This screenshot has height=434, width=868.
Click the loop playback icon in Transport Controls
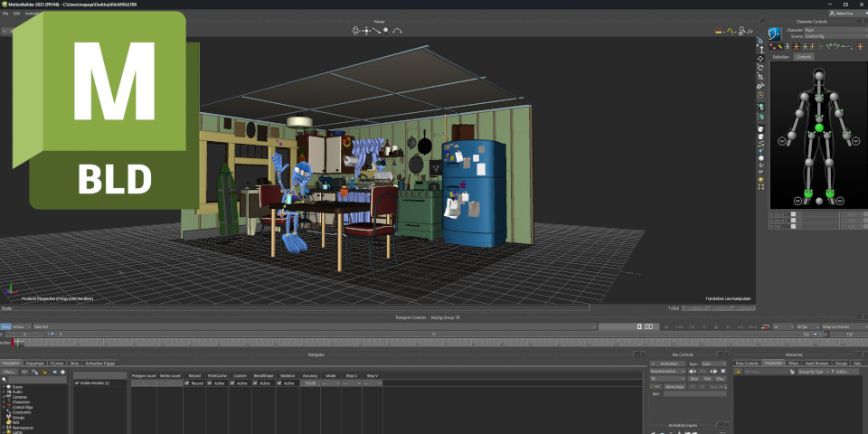(765, 327)
